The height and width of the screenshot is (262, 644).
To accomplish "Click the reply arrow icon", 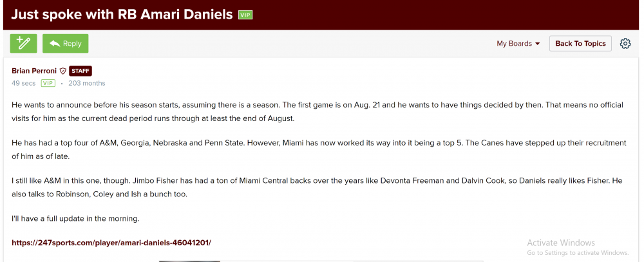I will (x=54, y=44).
